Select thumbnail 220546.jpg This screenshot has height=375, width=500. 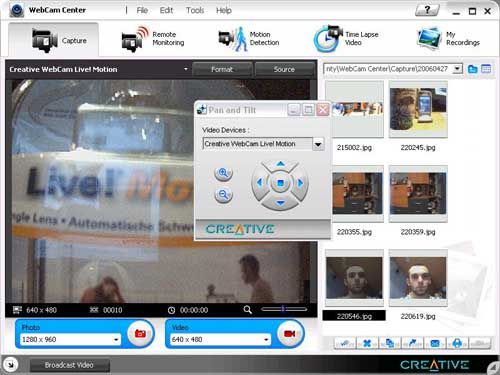click(354, 278)
